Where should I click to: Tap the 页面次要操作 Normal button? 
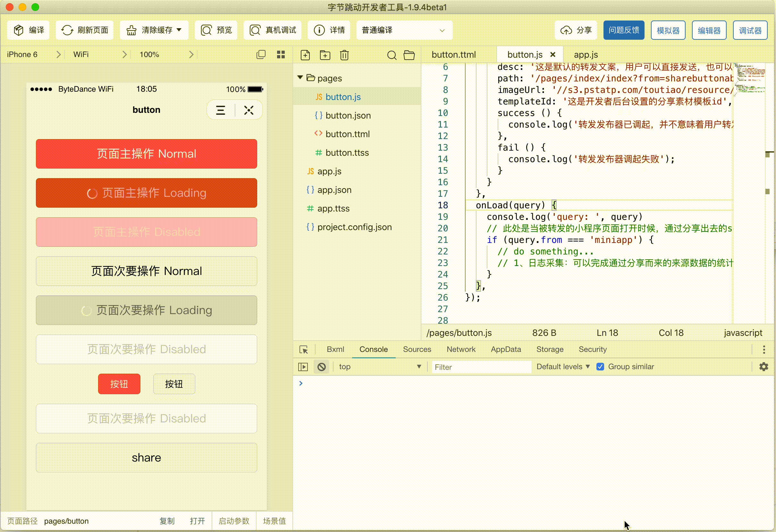(147, 271)
